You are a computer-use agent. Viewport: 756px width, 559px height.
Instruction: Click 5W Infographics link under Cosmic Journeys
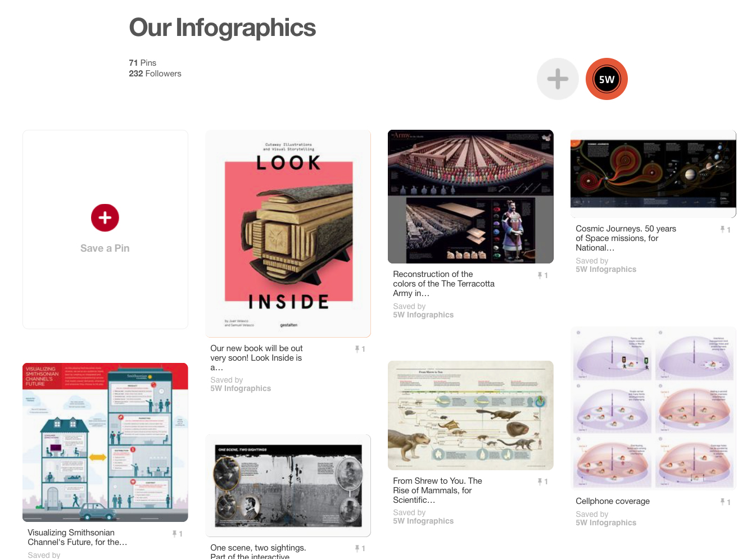[x=606, y=270]
